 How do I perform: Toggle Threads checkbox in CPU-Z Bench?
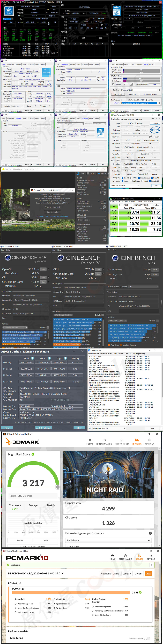click(113, 84)
